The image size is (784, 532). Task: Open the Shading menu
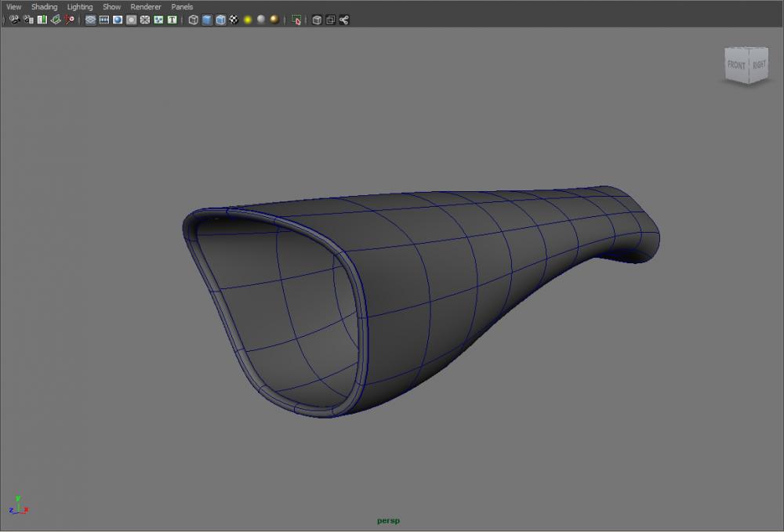click(44, 7)
